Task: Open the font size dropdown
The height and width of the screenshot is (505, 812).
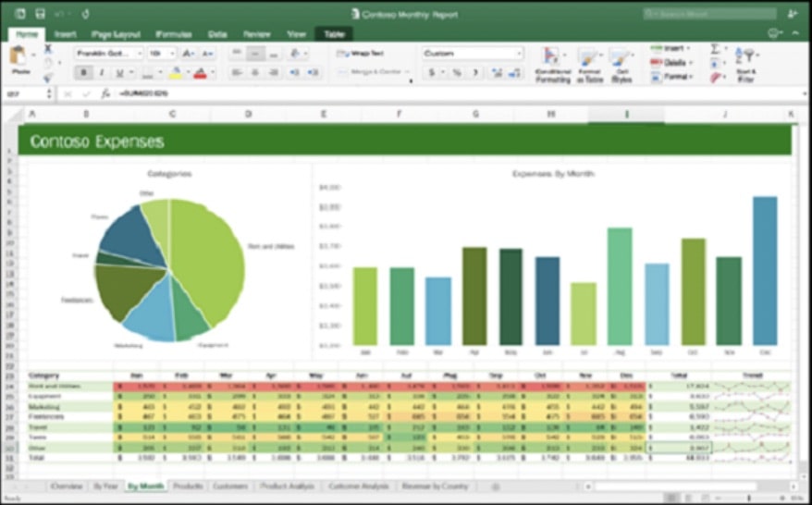Action: [x=170, y=54]
